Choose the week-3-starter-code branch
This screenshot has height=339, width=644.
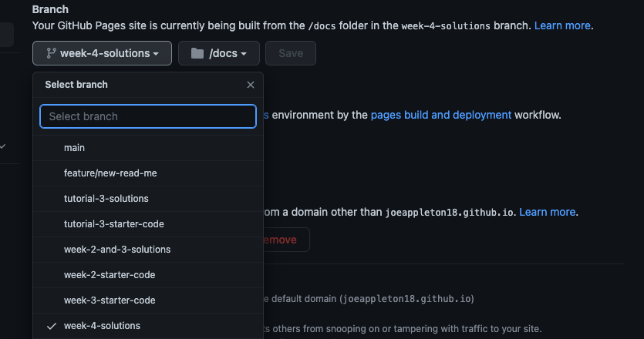(148, 300)
